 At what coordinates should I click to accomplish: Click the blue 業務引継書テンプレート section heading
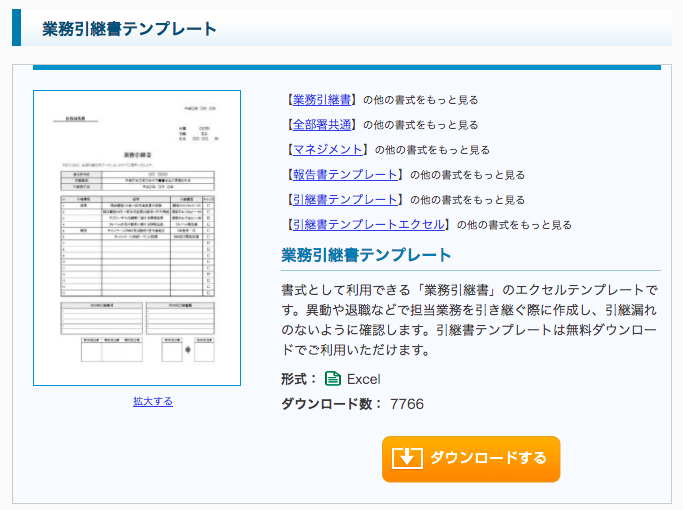tap(366, 255)
